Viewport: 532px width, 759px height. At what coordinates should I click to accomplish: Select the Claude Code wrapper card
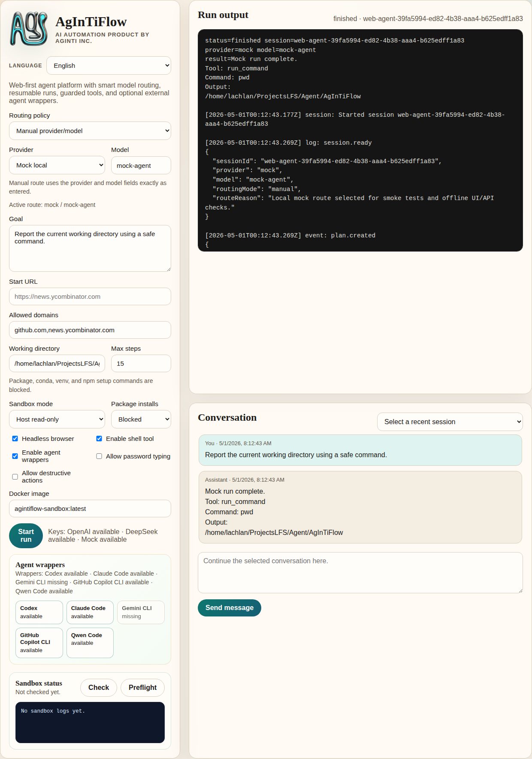click(90, 612)
